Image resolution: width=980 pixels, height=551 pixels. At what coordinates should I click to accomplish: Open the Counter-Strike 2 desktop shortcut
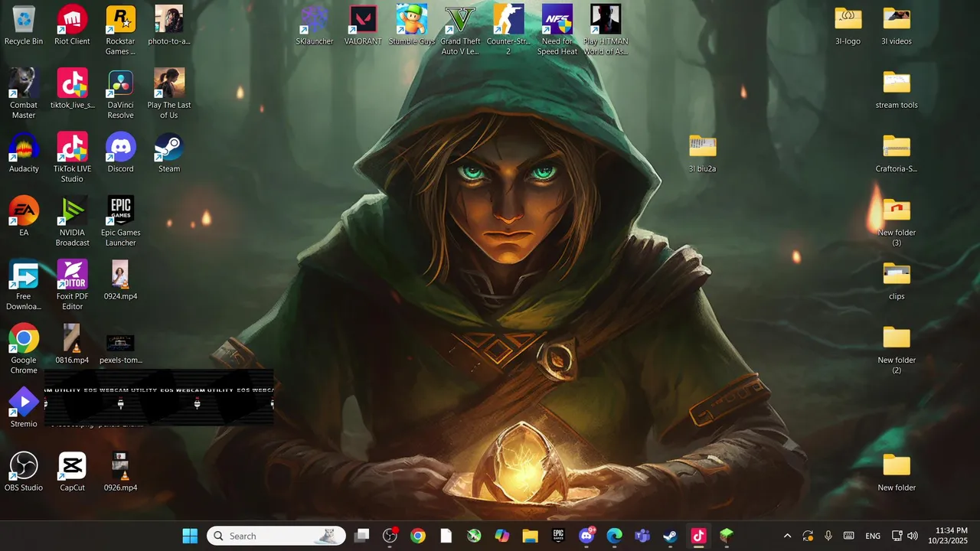pyautogui.click(x=508, y=30)
